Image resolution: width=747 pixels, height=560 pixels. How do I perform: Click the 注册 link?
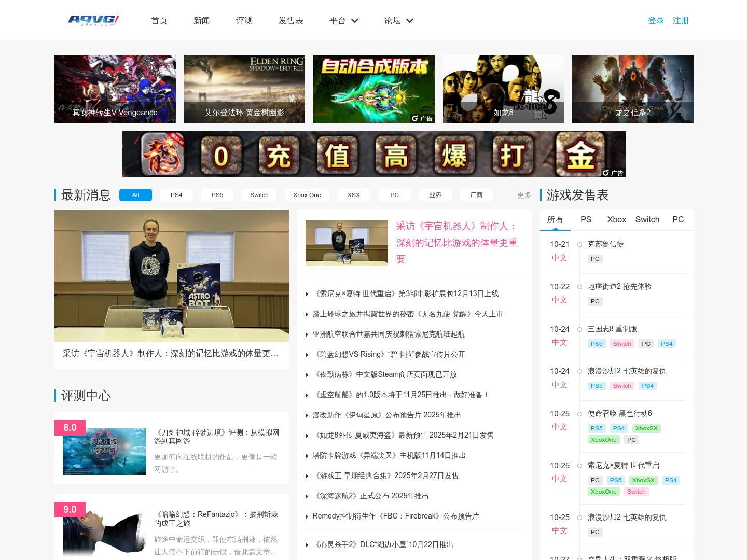pyautogui.click(x=681, y=21)
